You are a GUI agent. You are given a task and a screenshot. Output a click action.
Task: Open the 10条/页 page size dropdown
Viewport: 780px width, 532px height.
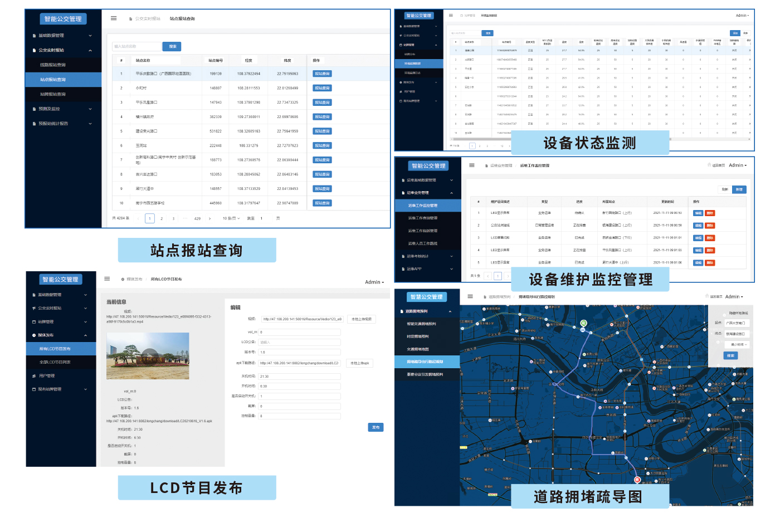(231, 218)
